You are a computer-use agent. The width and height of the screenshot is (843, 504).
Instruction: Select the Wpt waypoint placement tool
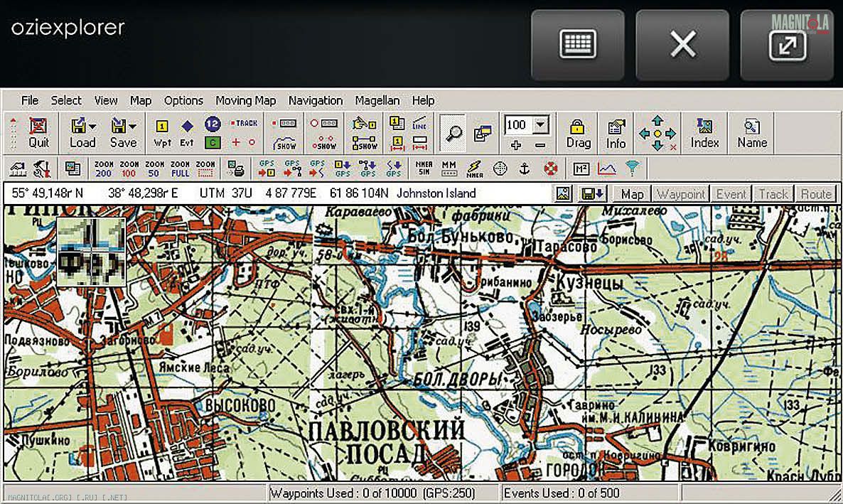click(162, 133)
